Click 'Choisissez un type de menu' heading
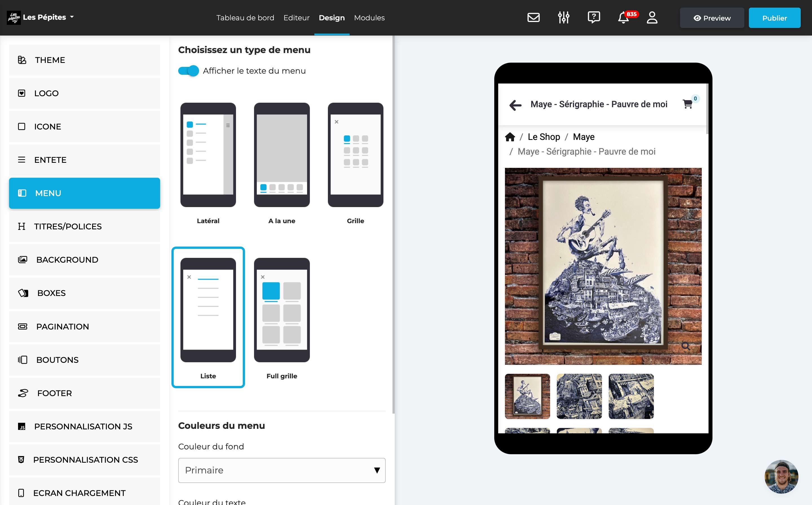812x505 pixels. coord(244,50)
